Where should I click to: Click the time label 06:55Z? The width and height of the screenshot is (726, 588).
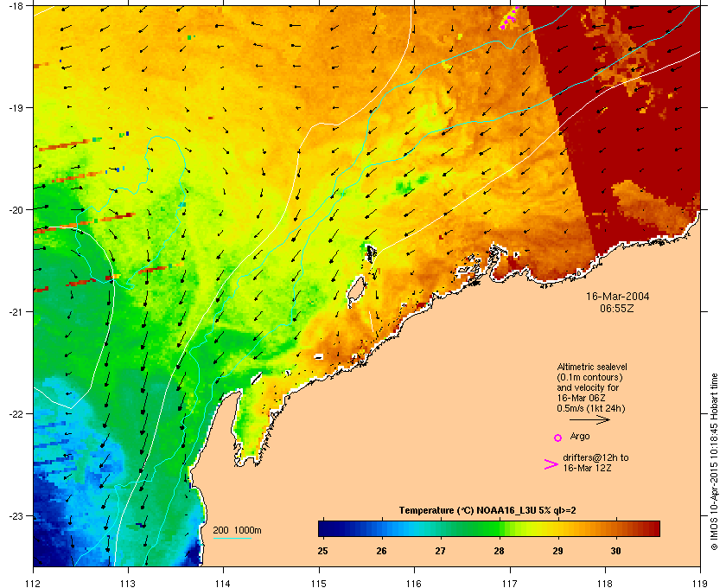(617, 308)
